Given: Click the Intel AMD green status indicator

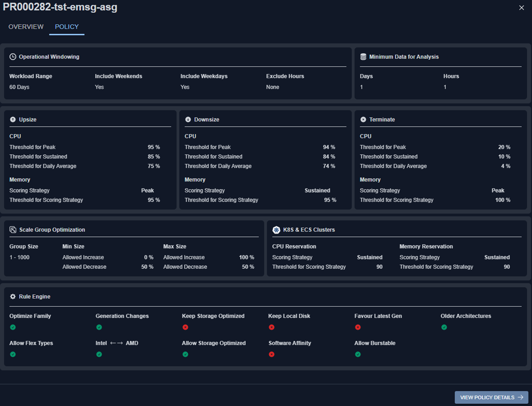Looking at the screenshot, I should [99, 354].
